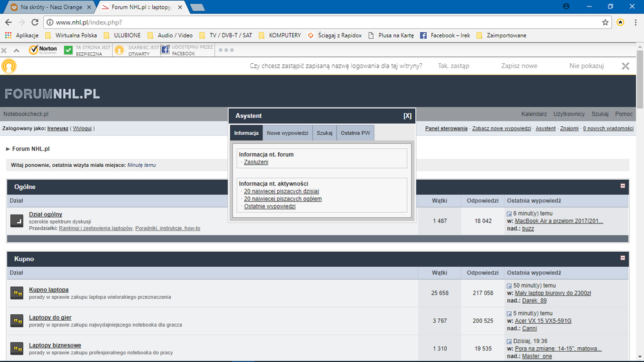Image resolution: width=644 pixels, height=362 pixels.
Task: Collapse Norton toolbar with up arrow
Action: point(16,50)
